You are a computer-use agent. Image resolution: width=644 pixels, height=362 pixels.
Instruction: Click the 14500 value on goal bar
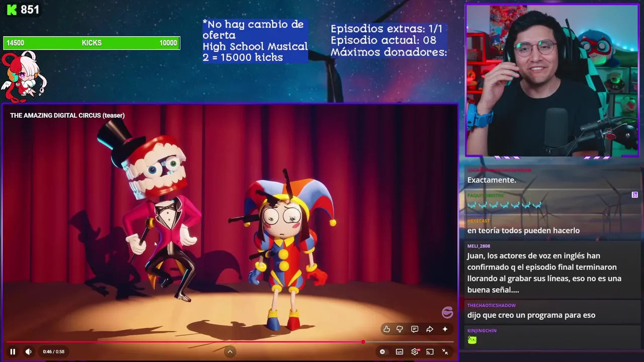pos(15,43)
